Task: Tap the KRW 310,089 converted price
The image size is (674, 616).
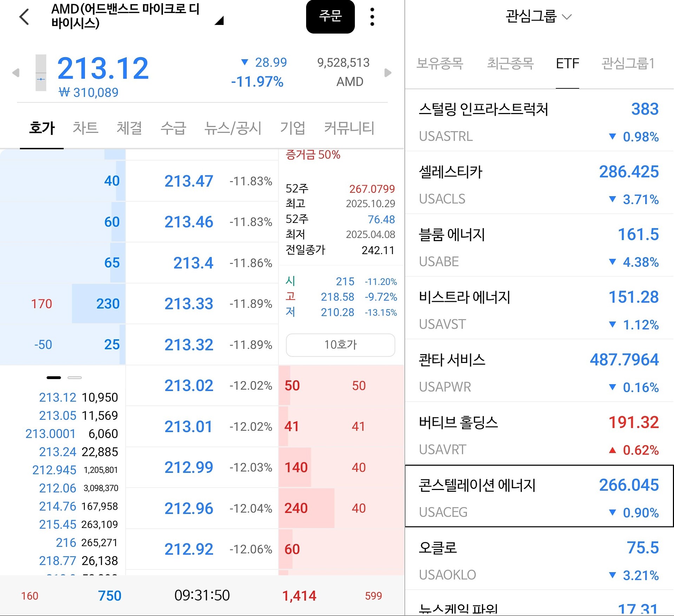Action: pyautogui.click(x=88, y=93)
